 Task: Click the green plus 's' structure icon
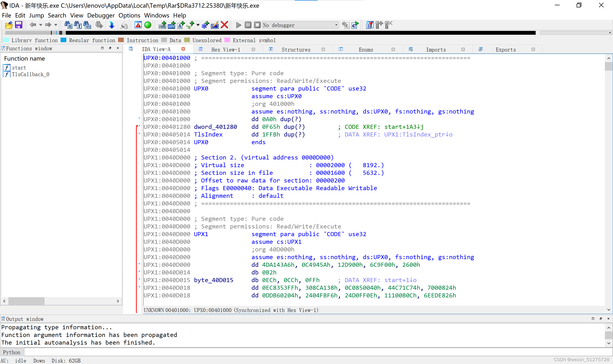[190, 25]
